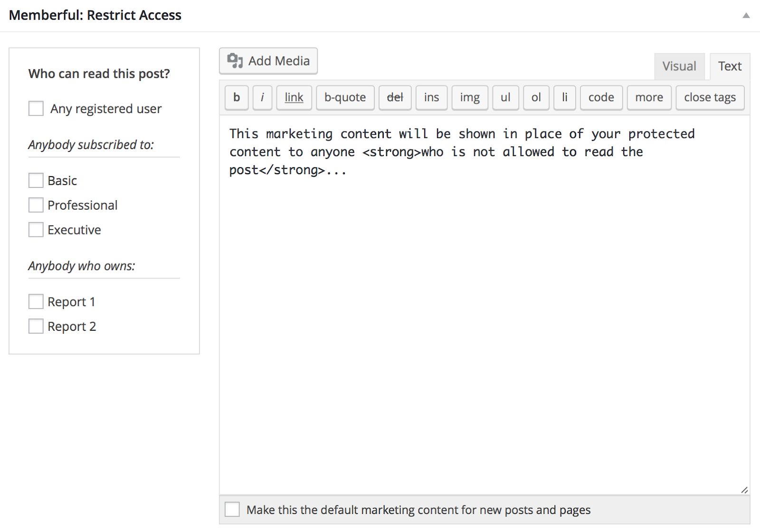Enable default marketing content for new posts
760x532 pixels.
point(232,509)
